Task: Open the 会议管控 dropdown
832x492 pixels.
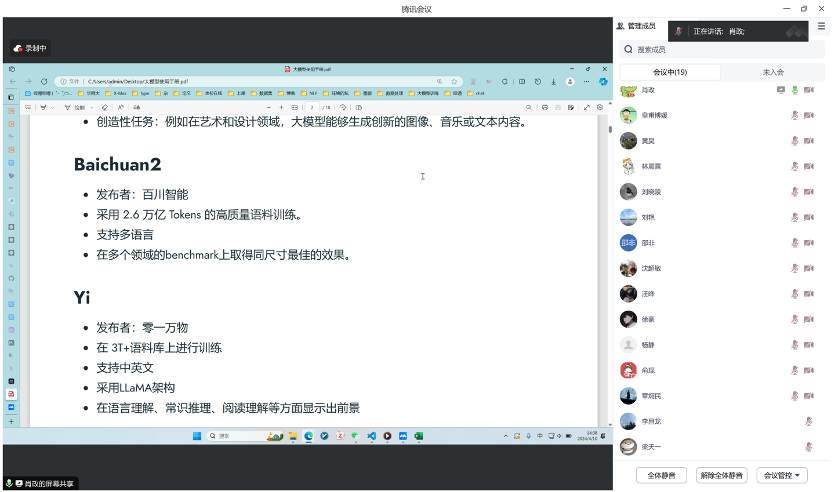Action: point(782,475)
